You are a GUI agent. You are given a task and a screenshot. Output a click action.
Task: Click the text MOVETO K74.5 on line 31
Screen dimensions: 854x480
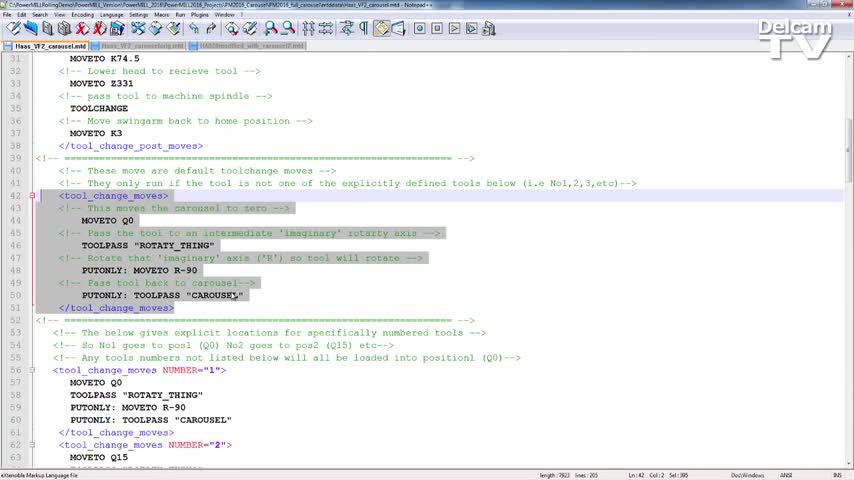(105, 58)
